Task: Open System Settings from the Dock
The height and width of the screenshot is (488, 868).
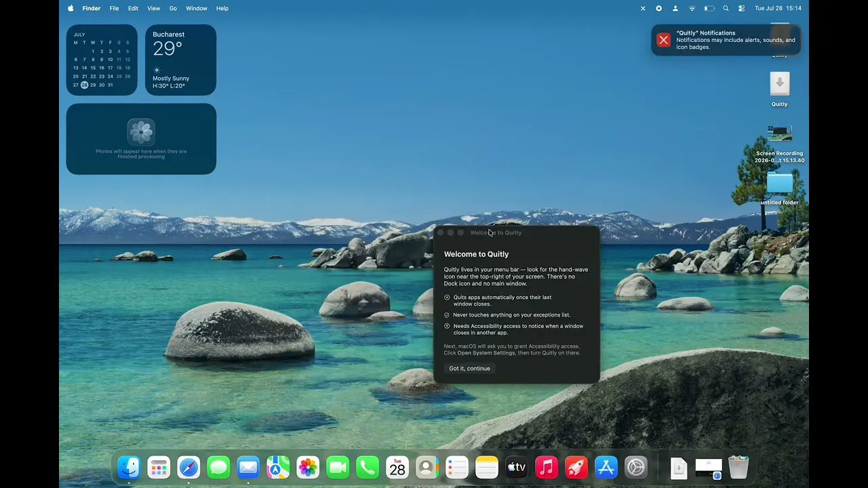Action: (636, 467)
